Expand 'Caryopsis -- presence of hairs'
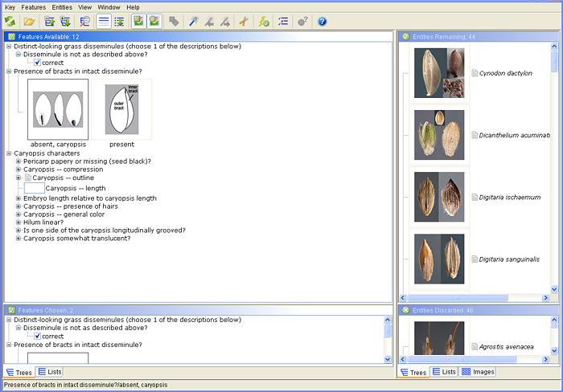Image resolution: width=563 pixels, height=392 pixels. 18,206
